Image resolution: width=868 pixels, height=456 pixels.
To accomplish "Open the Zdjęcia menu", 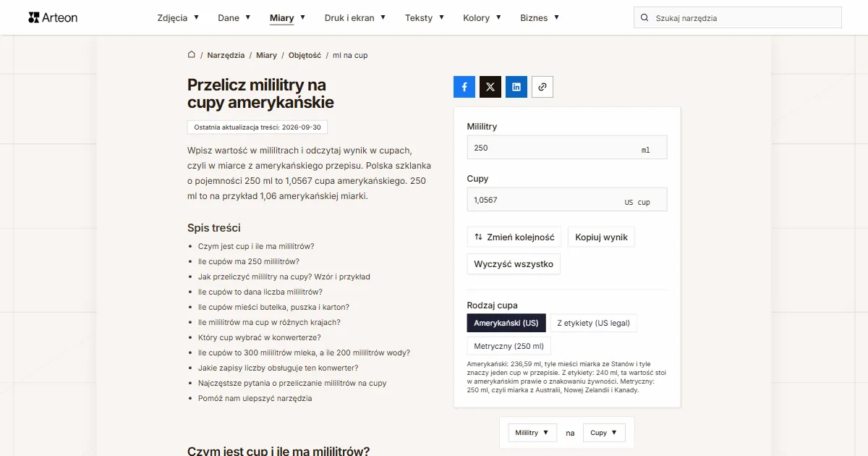I will (x=178, y=17).
